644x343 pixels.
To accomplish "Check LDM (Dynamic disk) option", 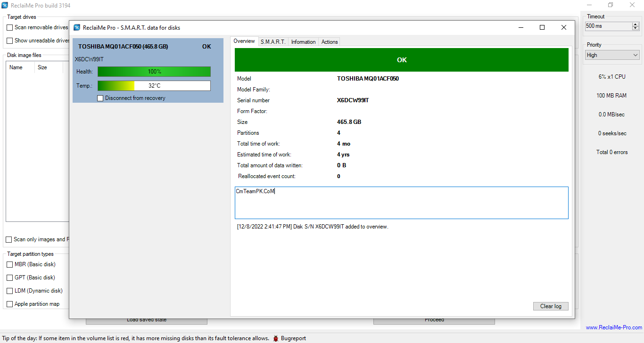I will [10, 291].
